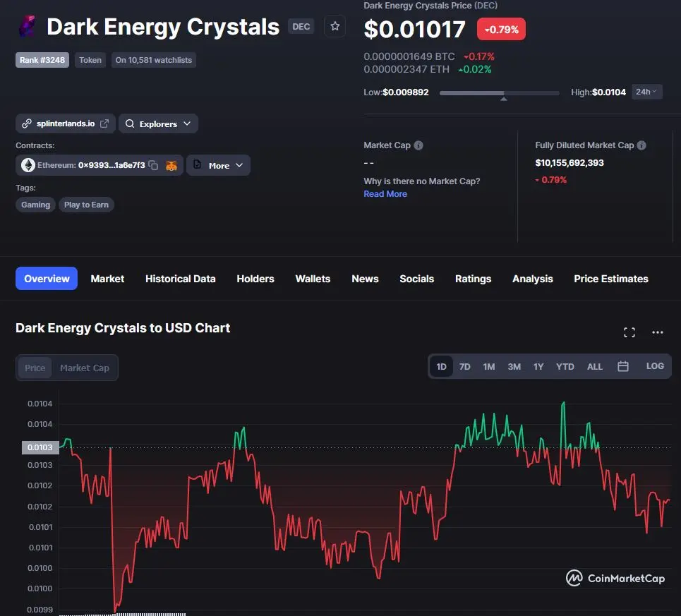This screenshot has height=616, width=681.
Task: Click the DEC ticker badge
Action: click(301, 27)
